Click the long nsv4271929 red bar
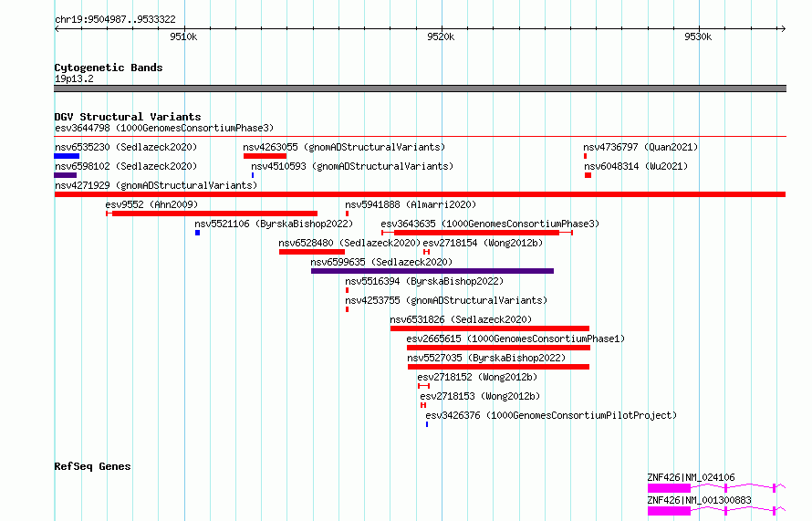The height and width of the screenshot is (521, 812). (420, 194)
